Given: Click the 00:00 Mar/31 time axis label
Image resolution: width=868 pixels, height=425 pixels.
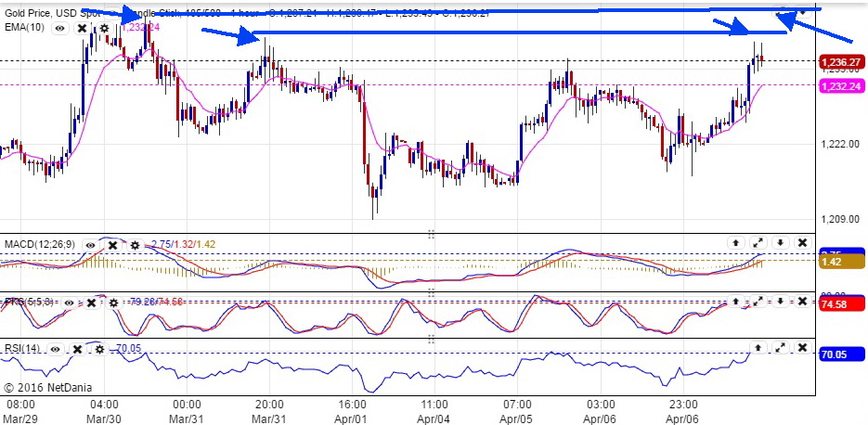Looking at the screenshot, I should (188, 410).
